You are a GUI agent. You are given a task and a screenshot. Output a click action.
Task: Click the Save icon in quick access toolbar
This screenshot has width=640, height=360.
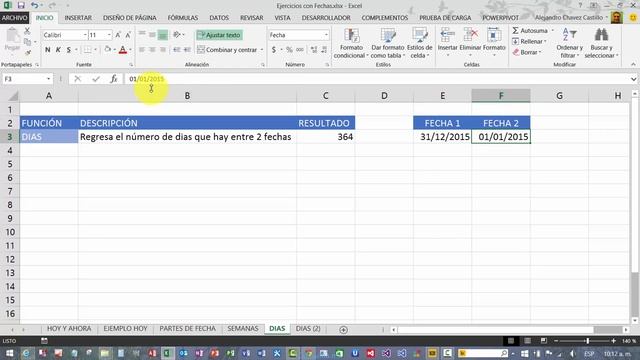21,6
